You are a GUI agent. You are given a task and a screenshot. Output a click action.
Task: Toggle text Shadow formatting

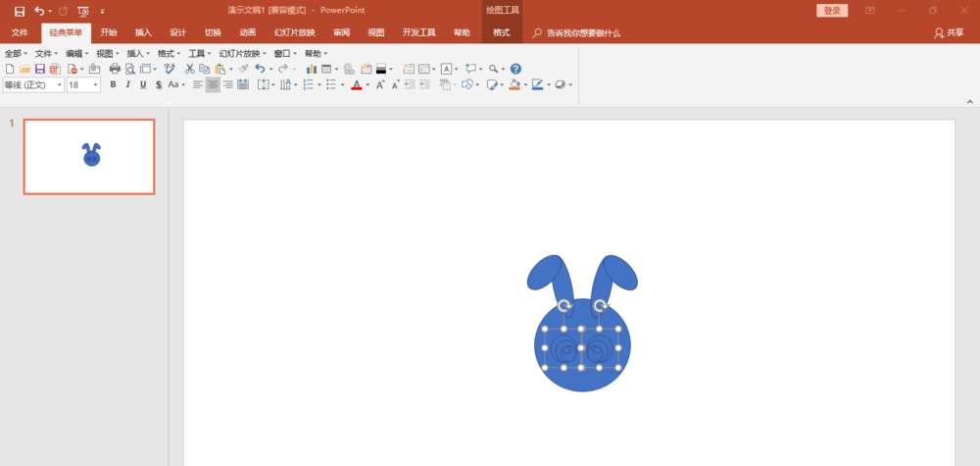click(x=159, y=84)
